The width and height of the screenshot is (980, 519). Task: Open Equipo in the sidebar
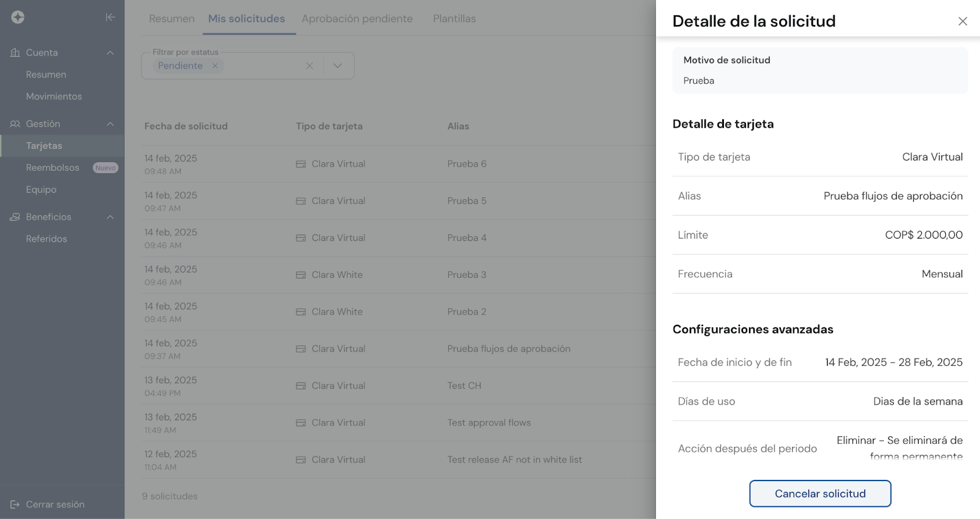click(x=41, y=190)
